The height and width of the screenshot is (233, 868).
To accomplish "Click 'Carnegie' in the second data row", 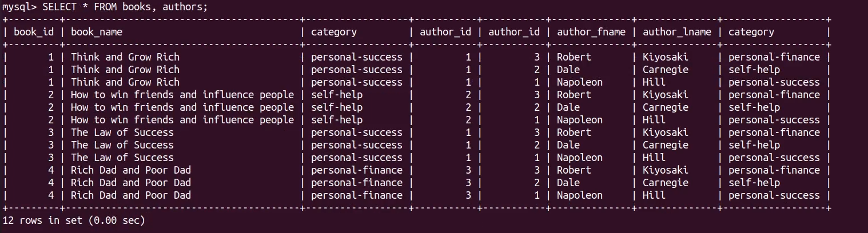I will pyautogui.click(x=665, y=70).
